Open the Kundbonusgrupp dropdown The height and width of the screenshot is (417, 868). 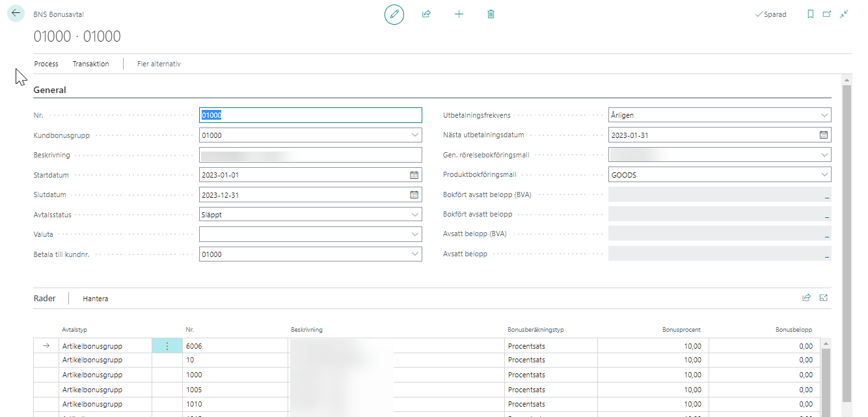click(x=415, y=135)
